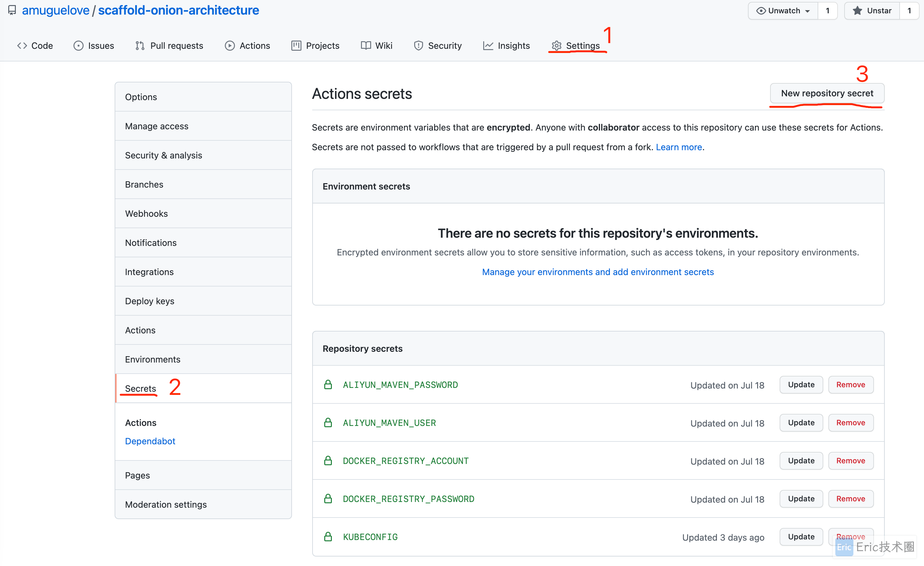Image resolution: width=924 pixels, height=566 pixels.
Task: Click the repository icon beside amuguelove
Action: 12,10
